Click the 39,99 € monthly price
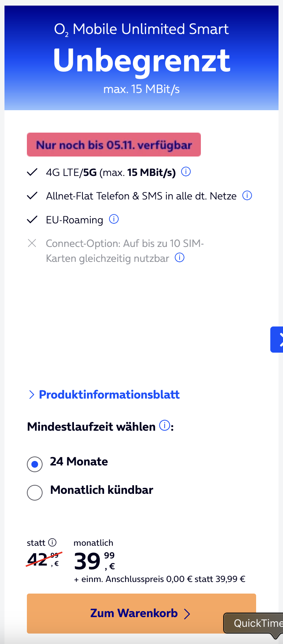 point(94,561)
